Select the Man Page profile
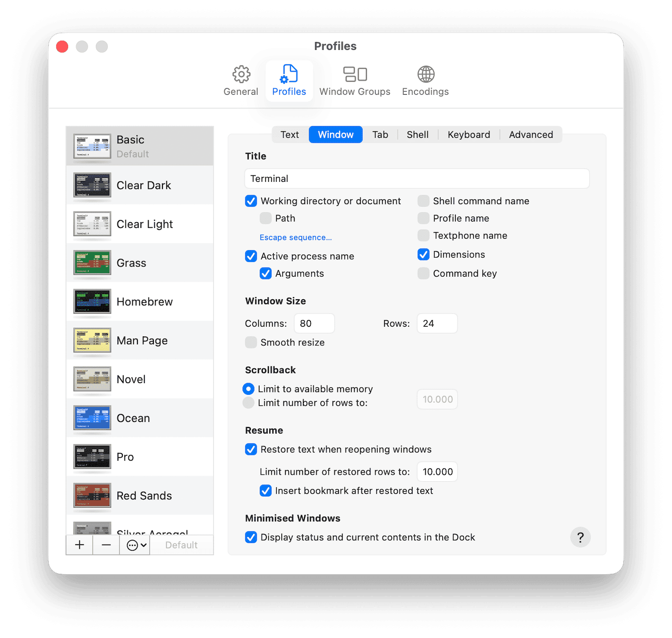Image resolution: width=672 pixels, height=638 pixels. [140, 341]
